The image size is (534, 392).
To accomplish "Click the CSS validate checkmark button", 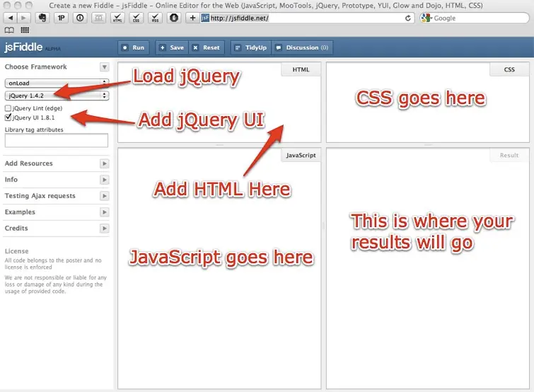I will [x=137, y=18].
